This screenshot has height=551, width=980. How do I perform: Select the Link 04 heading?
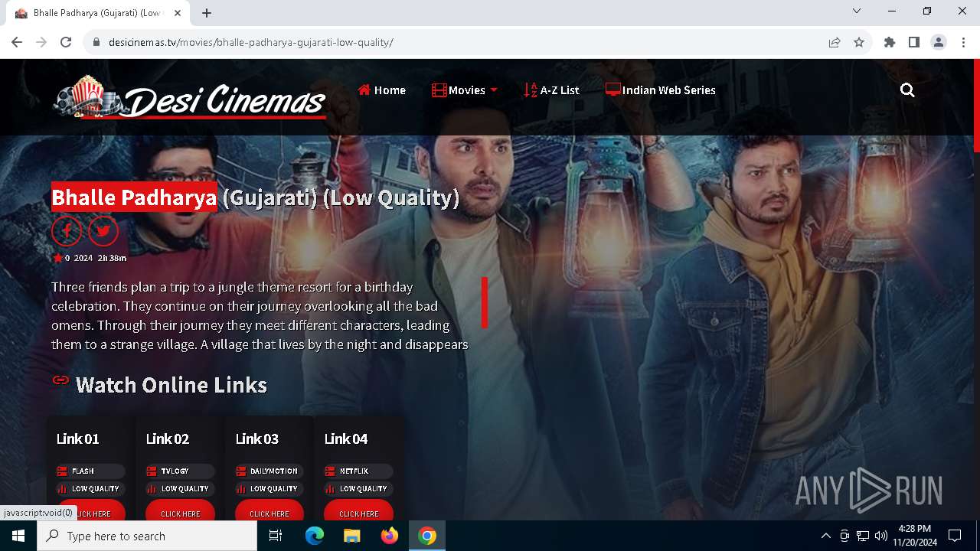click(x=346, y=439)
